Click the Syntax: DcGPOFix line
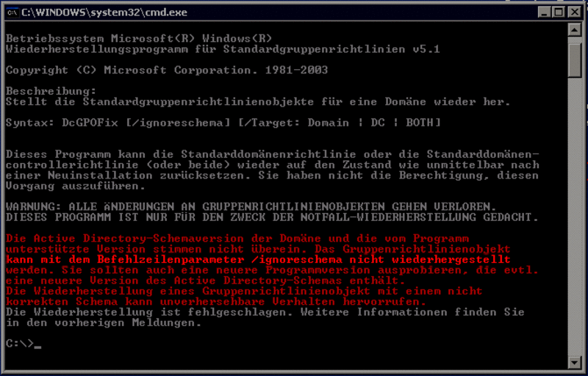Image resolution: width=588 pixels, height=376 pixels. 223,123
